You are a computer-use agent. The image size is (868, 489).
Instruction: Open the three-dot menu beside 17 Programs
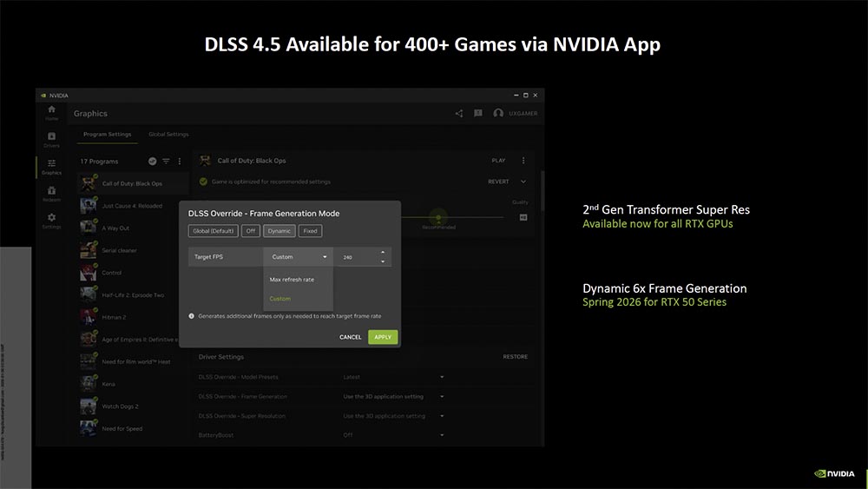click(x=180, y=161)
